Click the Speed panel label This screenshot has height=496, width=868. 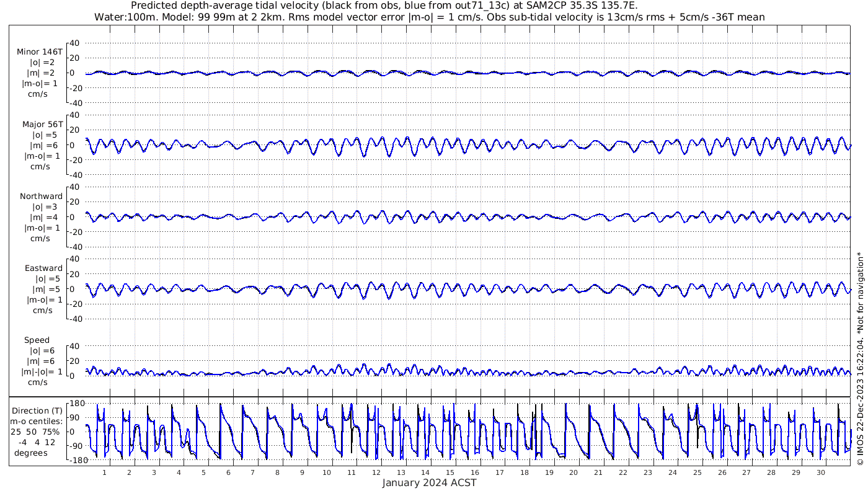click(37, 340)
